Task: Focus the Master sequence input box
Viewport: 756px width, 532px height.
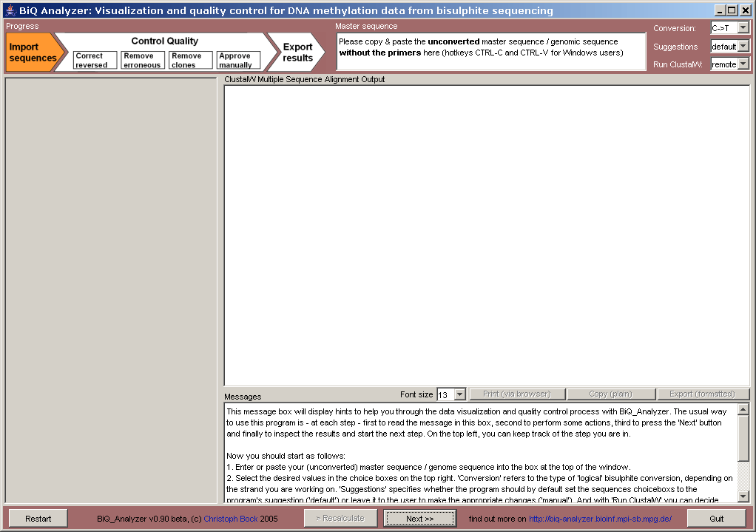Action: click(491, 52)
